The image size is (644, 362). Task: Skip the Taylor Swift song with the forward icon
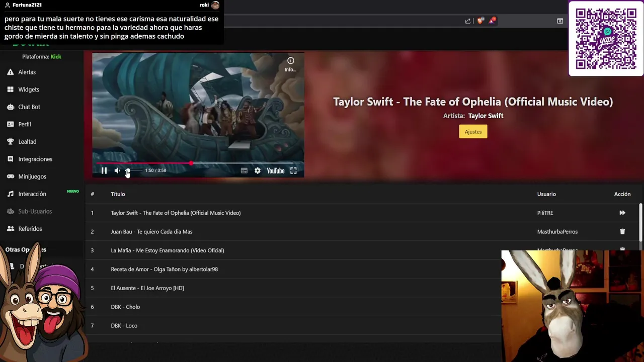point(622,213)
